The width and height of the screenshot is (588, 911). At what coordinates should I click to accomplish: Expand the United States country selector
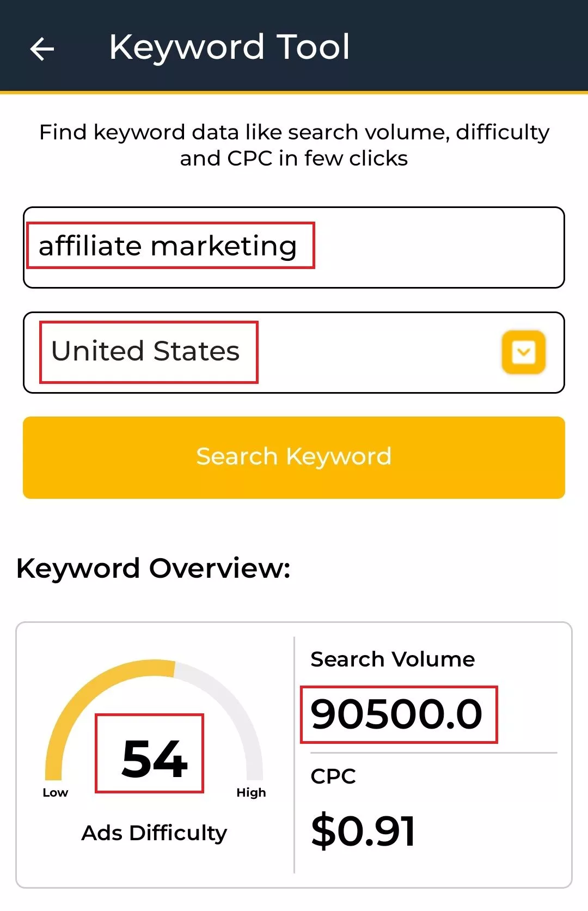tap(294, 352)
